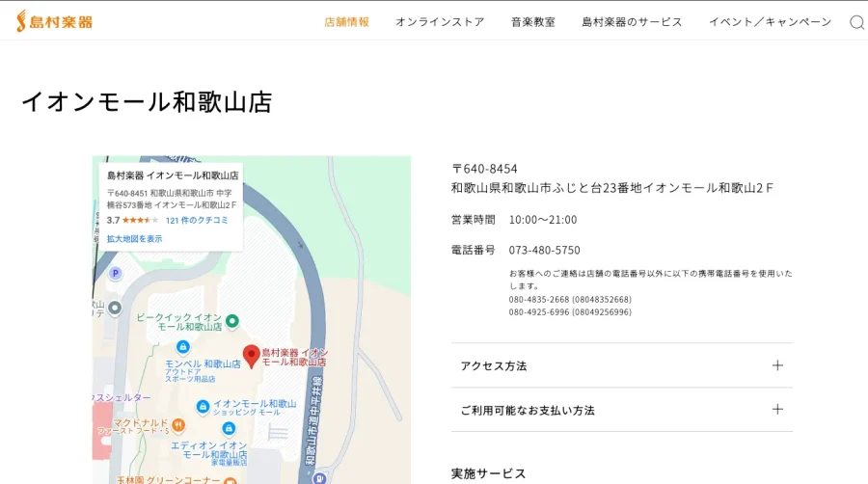Open the 音楽教室 menu item

click(533, 22)
